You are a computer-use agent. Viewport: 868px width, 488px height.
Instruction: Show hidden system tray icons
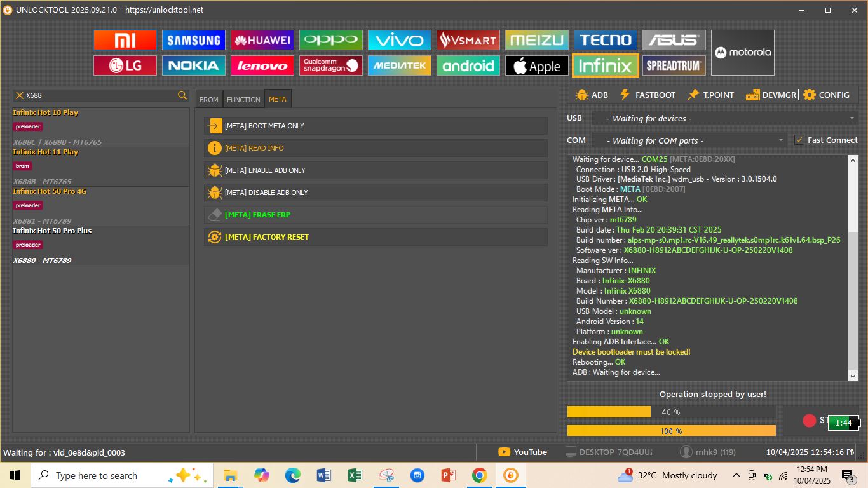pos(736,475)
